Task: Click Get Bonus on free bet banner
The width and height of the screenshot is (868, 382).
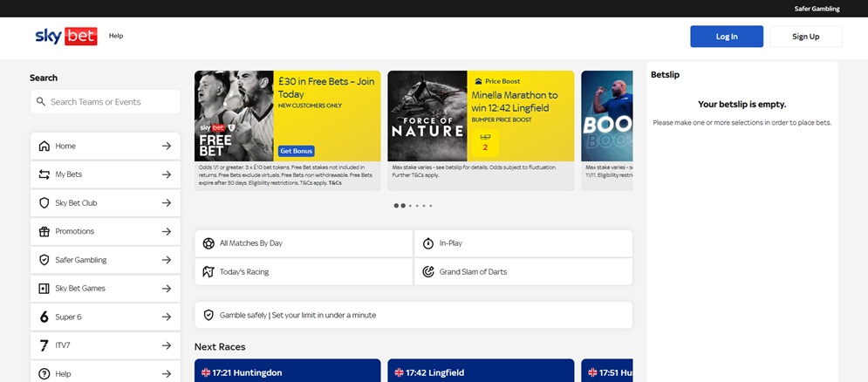Action: (297, 151)
